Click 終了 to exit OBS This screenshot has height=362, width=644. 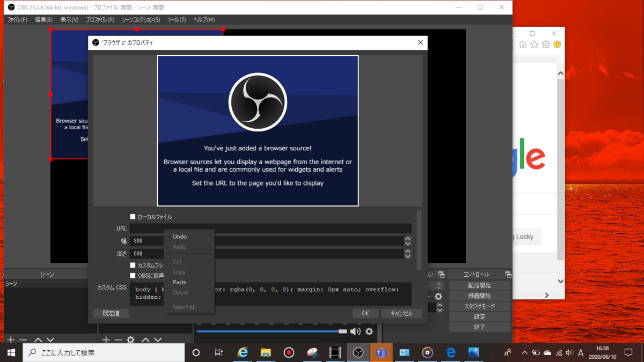click(480, 327)
